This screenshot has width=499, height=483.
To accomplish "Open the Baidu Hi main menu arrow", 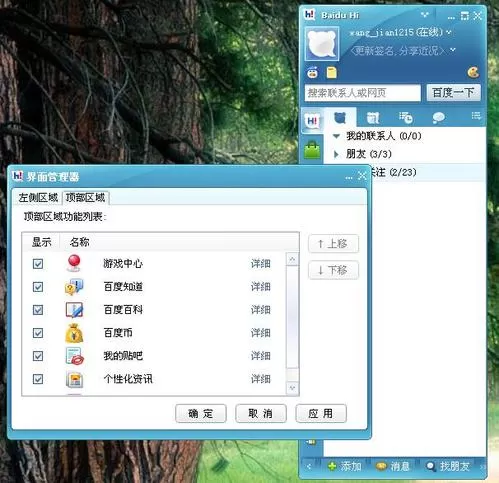I will [425, 15].
